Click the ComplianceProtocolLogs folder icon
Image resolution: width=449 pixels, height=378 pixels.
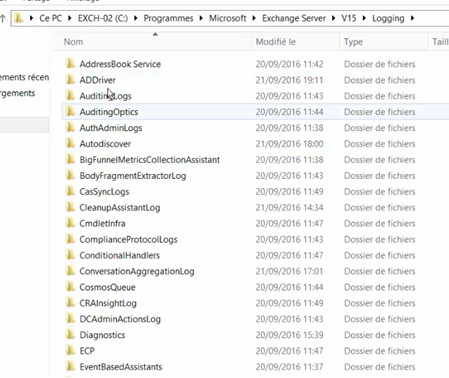pos(70,239)
